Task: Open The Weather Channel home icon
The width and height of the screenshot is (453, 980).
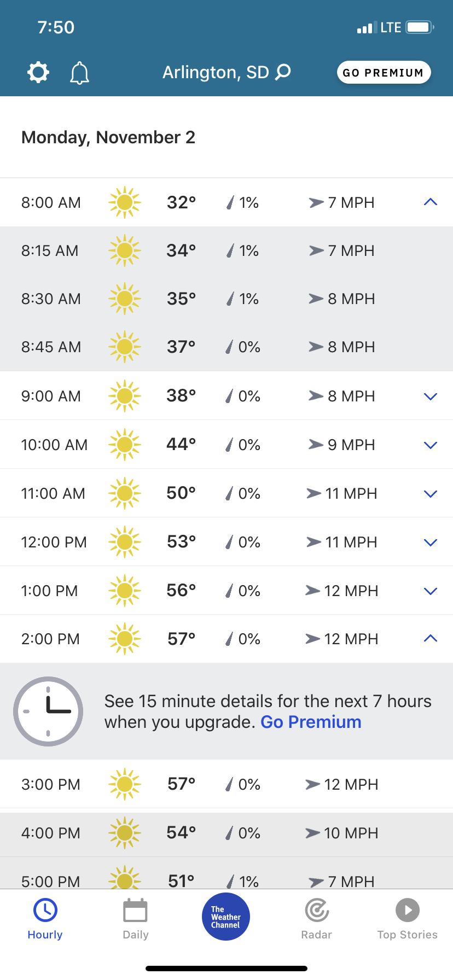Action: [226, 917]
